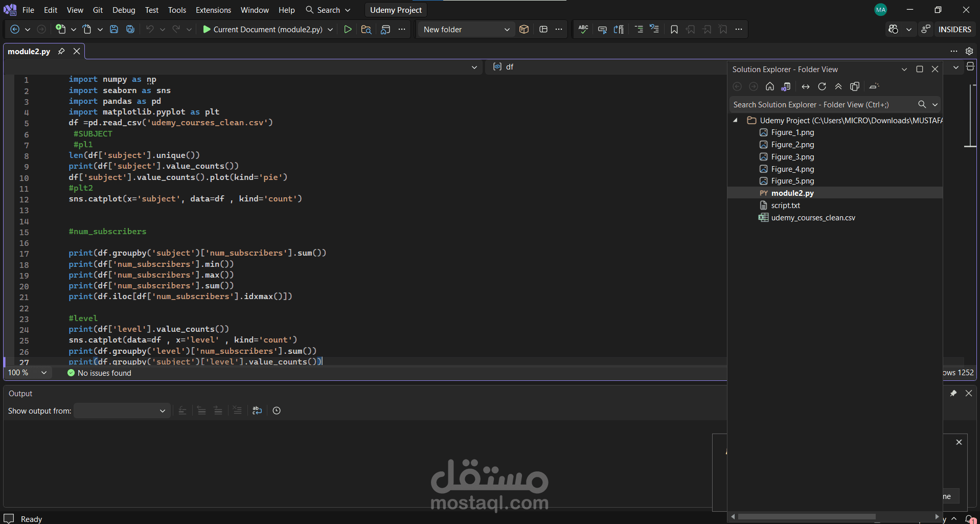Image resolution: width=980 pixels, height=524 pixels.
Task: Click the New Item toolbar icon
Action: coord(61,30)
